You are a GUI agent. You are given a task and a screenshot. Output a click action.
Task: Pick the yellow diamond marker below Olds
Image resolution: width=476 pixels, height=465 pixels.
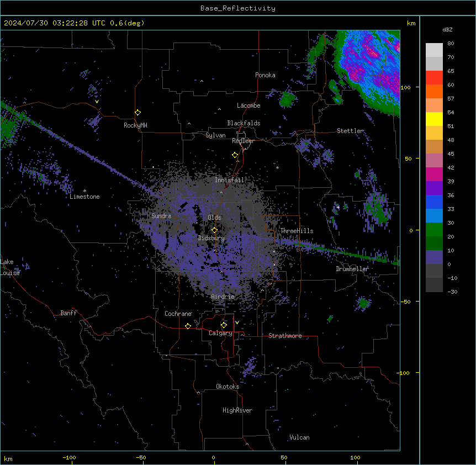pos(214,230)
